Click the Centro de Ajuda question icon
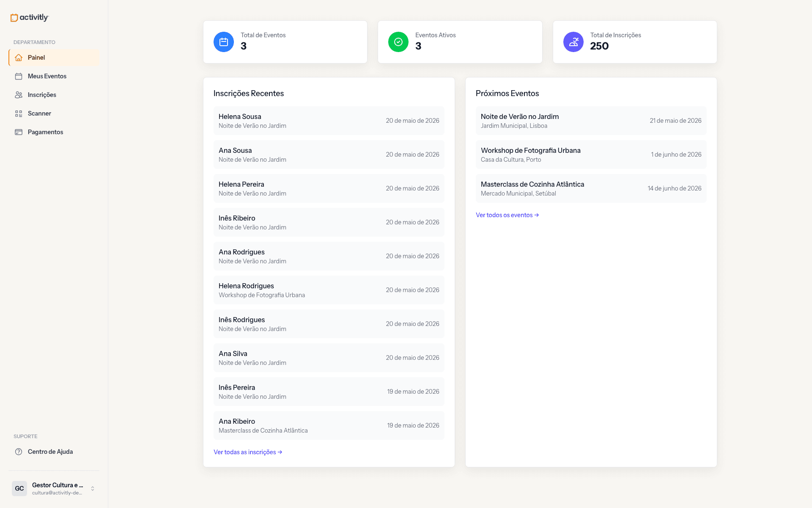 click(x=19, y=452)
